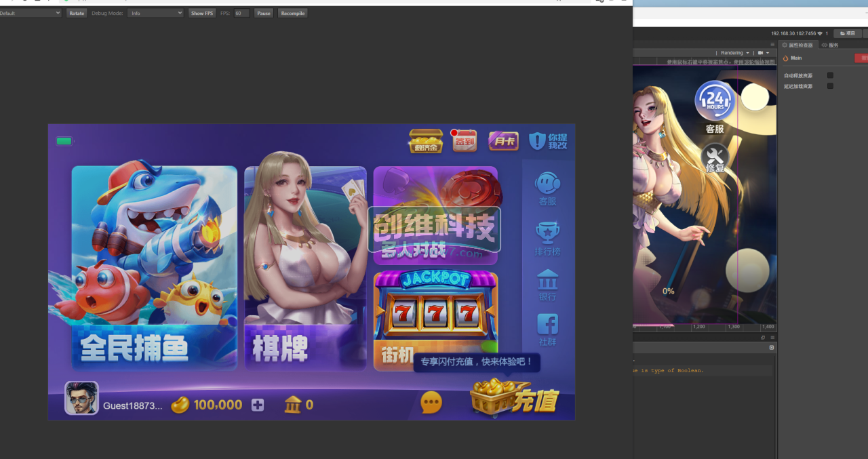Click the console panel small corner icon

pyautogui.click(x=772, y=347)
